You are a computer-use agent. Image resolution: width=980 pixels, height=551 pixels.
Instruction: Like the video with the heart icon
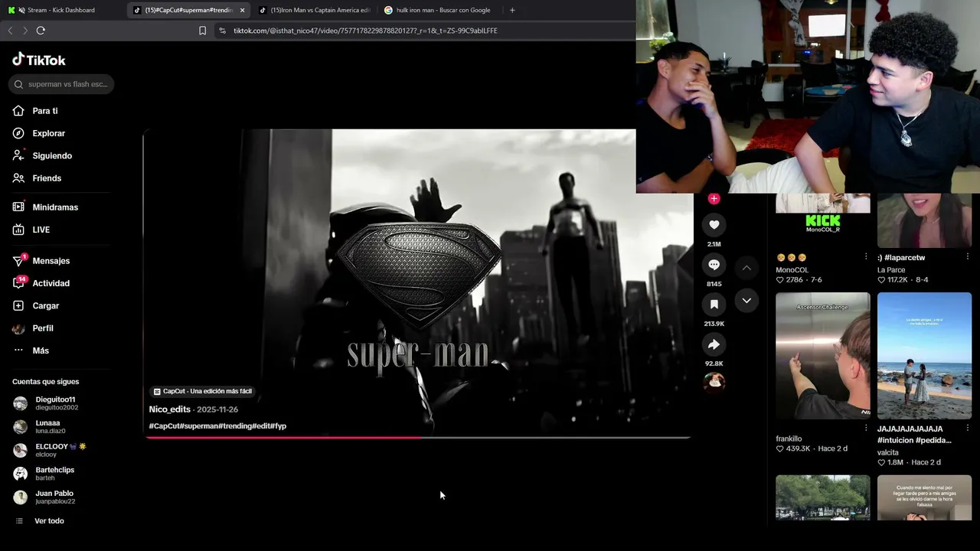click(714, 224)
